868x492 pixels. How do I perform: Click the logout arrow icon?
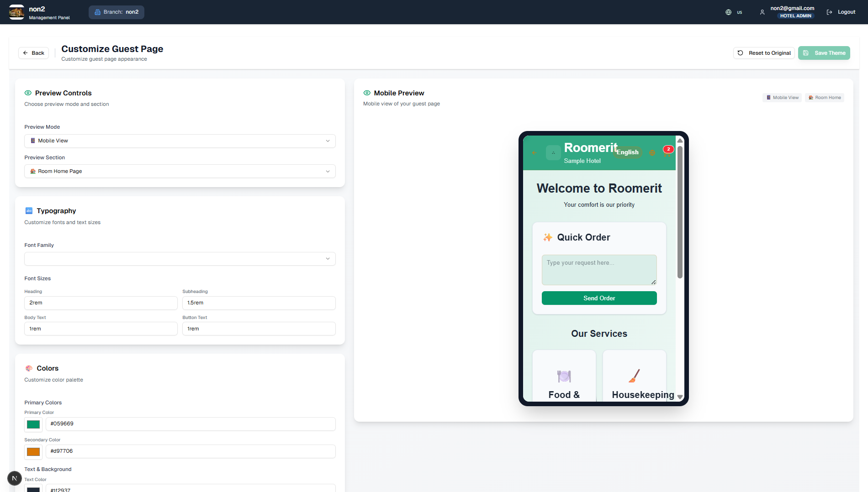tap(829, 12)
